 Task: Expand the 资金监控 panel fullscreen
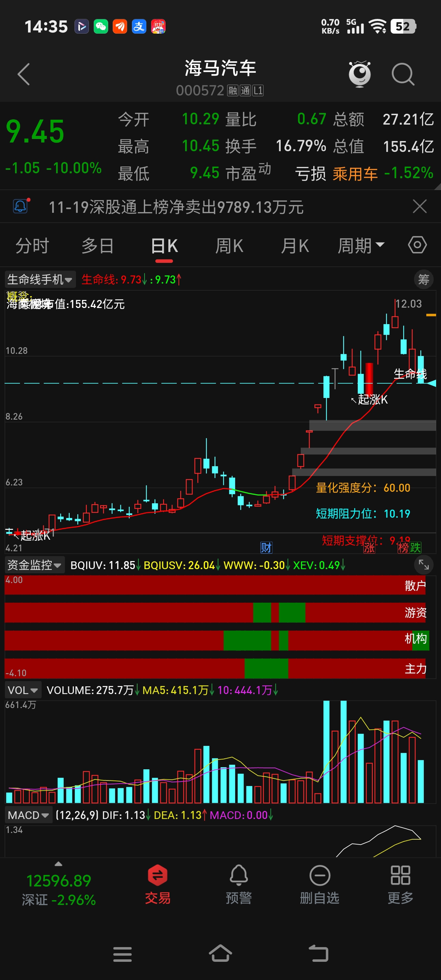coord(423,565)
